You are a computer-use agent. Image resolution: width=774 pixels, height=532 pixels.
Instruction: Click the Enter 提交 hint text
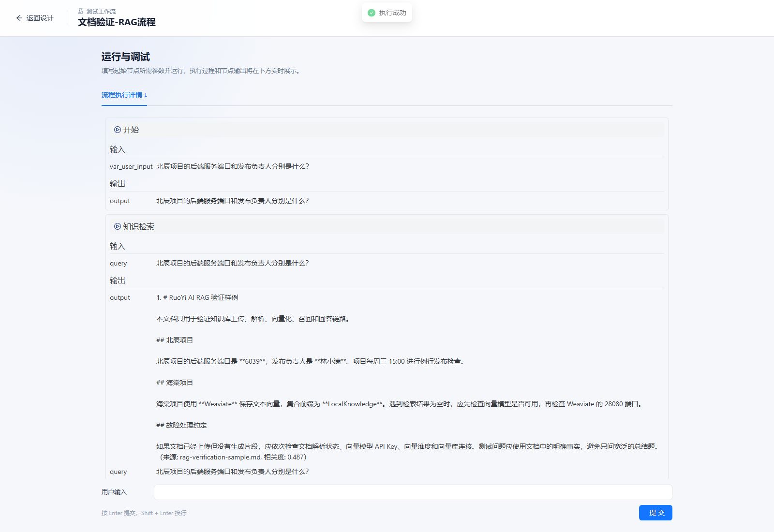tap(144, 513)
